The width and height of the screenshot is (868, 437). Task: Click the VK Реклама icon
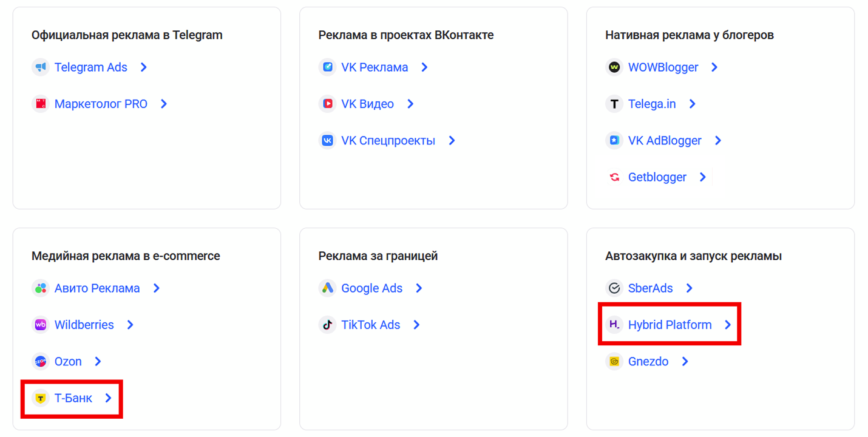tap(327, 67)
